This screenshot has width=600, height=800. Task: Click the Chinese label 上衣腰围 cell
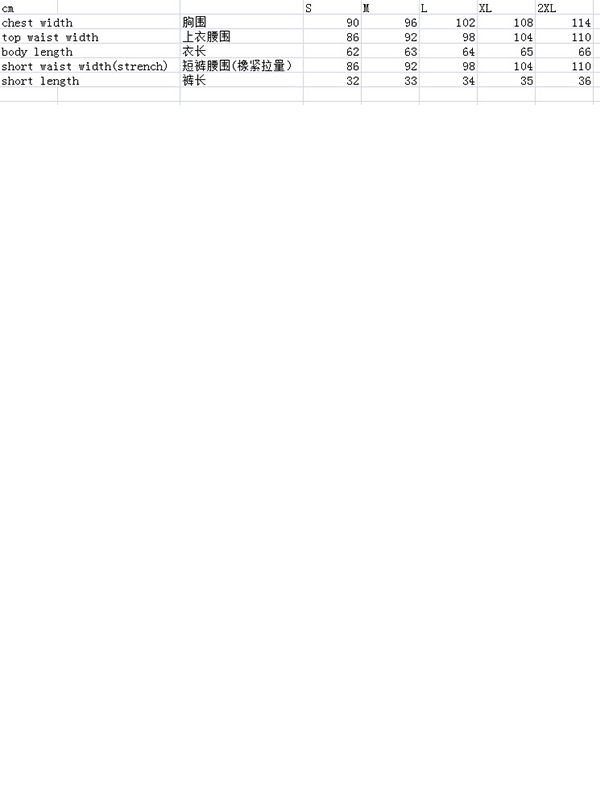click(x=241, y=37)
